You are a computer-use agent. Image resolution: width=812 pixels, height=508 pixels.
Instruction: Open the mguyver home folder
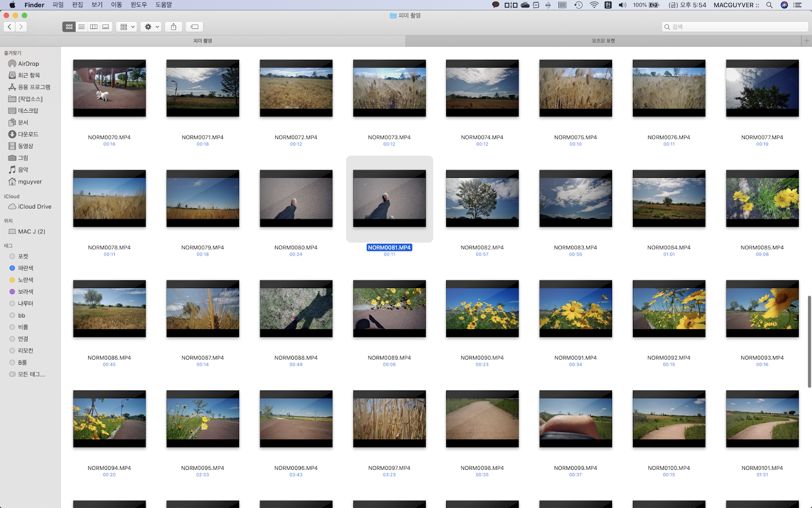point(30,181)
